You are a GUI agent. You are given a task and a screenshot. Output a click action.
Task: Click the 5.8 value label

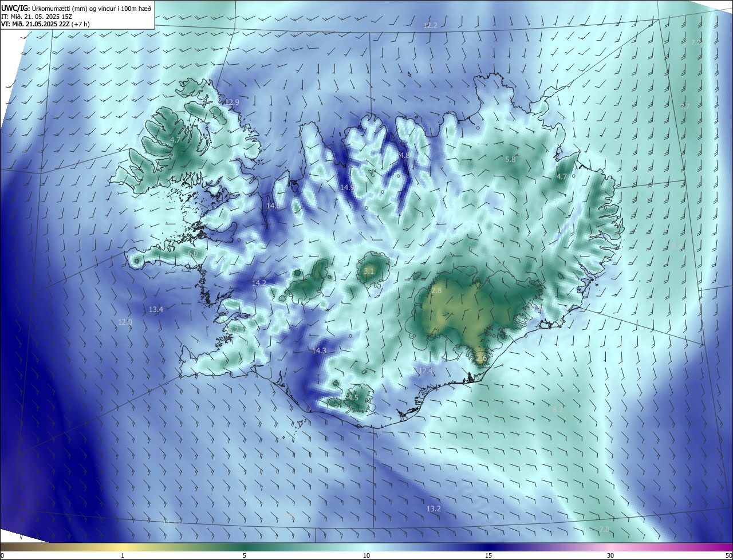coord(510,160)
